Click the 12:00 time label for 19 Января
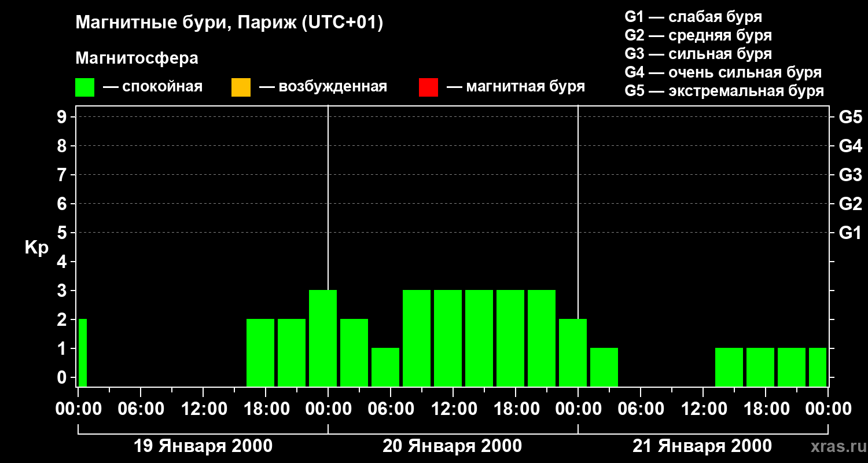This screenshot has height=463, width=868. [203, 409]
